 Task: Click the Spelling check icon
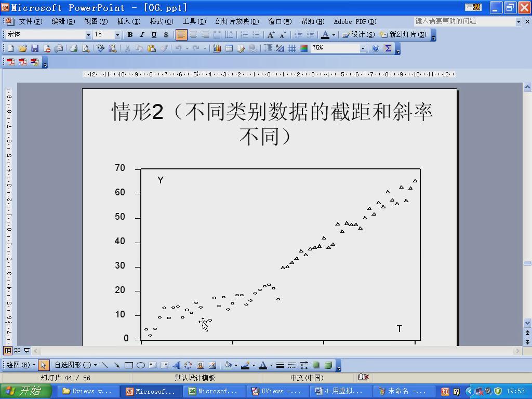point(100,48)
